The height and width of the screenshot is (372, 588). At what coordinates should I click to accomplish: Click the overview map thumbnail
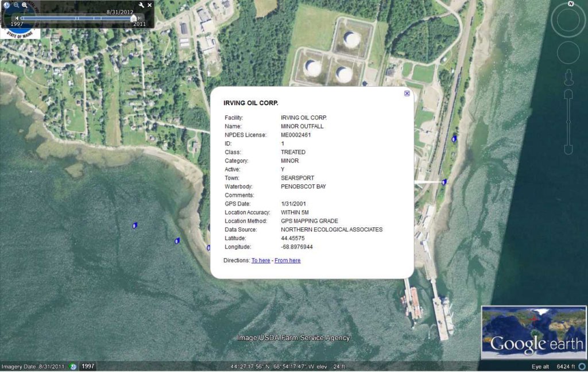click(x=533, y=332)
